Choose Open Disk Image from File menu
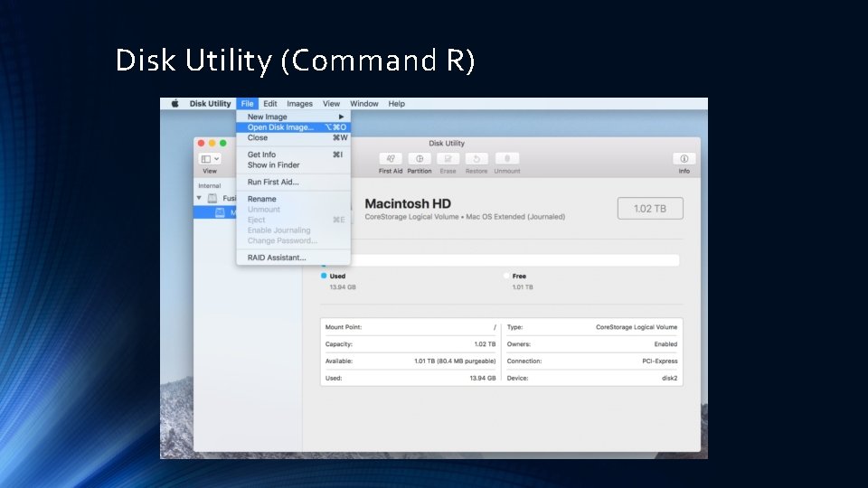Image resolution: width=868 pixels, height=488 pixels. 293,127
